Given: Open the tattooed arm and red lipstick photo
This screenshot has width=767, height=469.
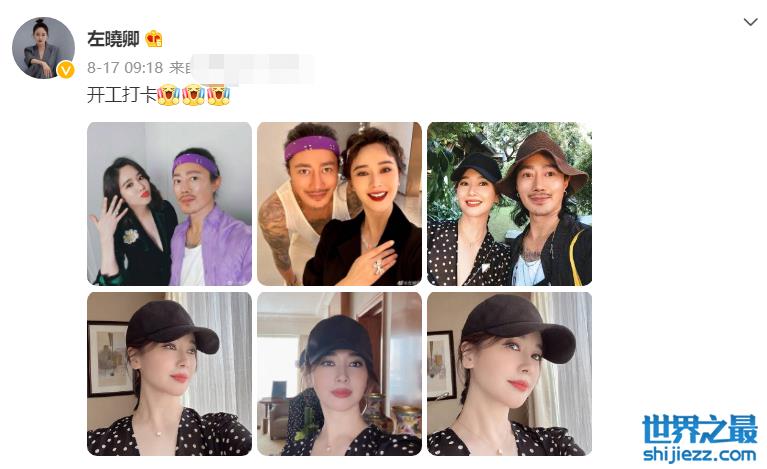Looking at the screenshot, I should click(339, 204).
